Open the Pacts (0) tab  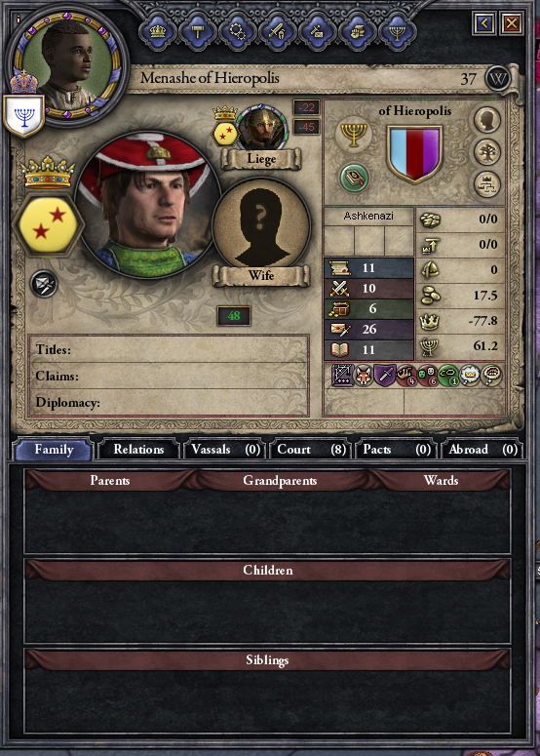397,450
